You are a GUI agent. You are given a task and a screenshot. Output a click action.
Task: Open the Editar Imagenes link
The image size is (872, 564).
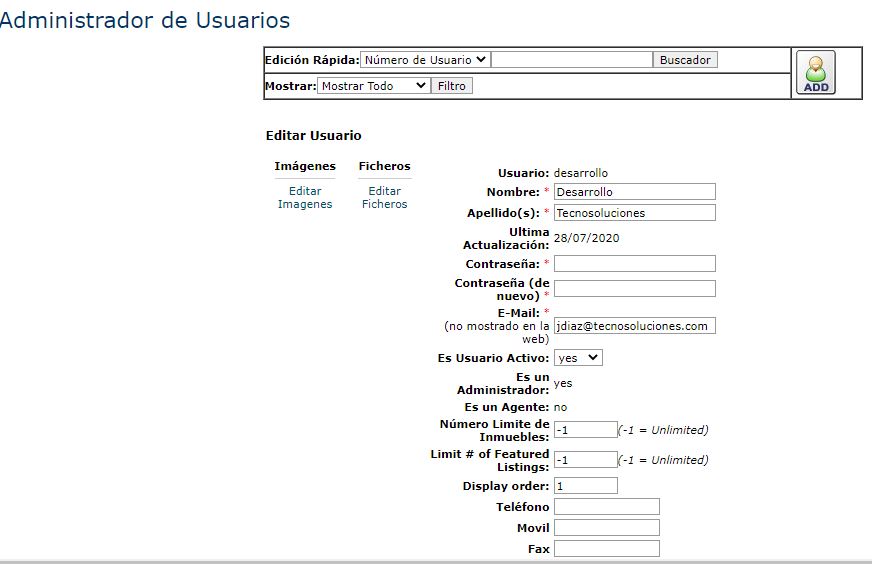click(305, 197)
